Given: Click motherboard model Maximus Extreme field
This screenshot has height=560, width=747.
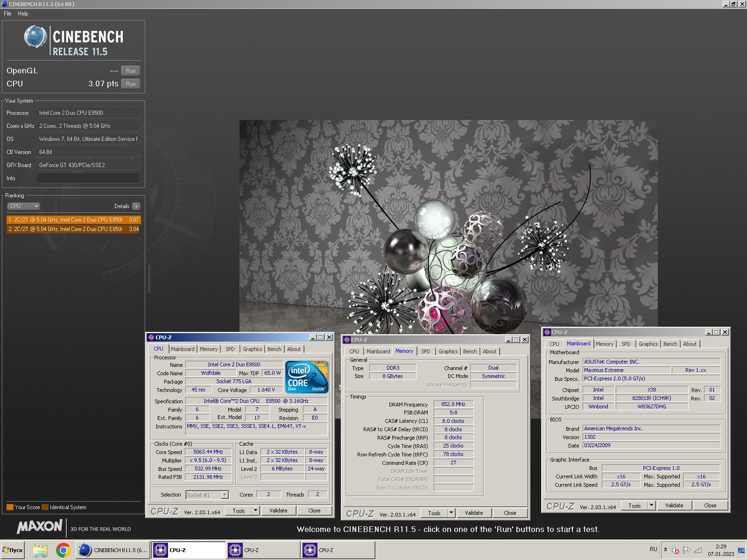Looking at the screenshot, I should pyautogui.click(x=627, y=370).
